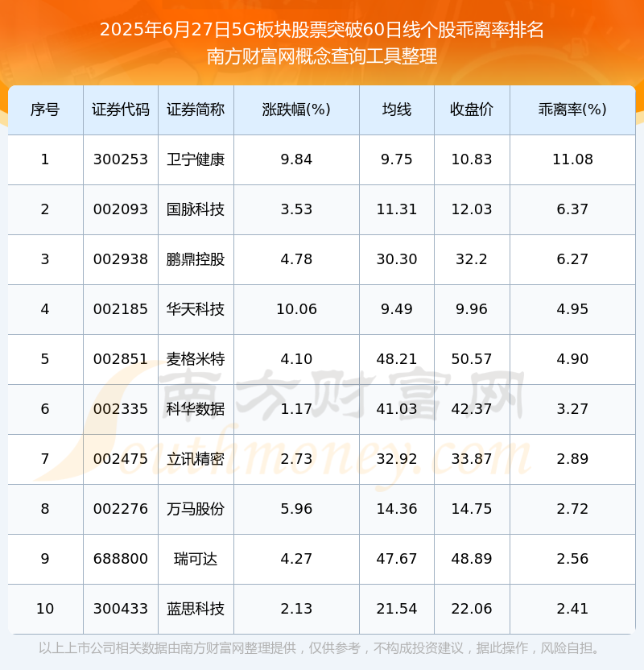Click the 涨跌幅(%) column header

[296, 110]
